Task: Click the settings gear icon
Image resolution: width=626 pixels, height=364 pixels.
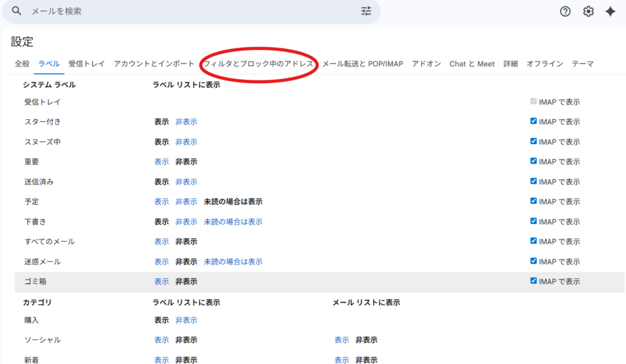Action: pyautogui.click(x=588, y=11)
